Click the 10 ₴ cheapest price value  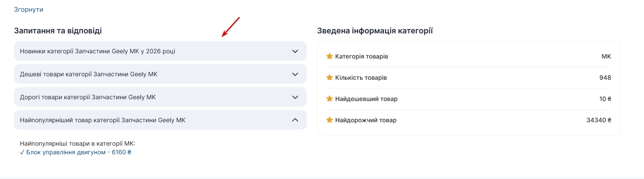click(605, 99)
